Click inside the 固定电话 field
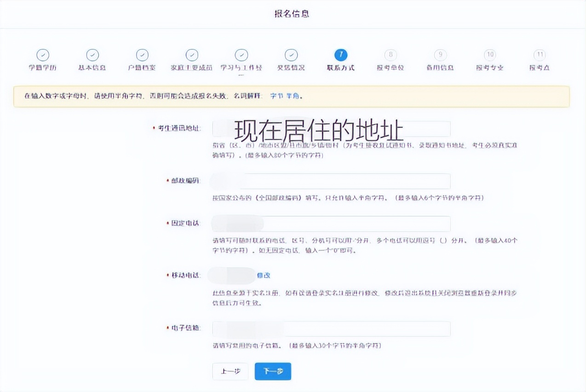Screen dimensions: 586x392 [331, 224]
